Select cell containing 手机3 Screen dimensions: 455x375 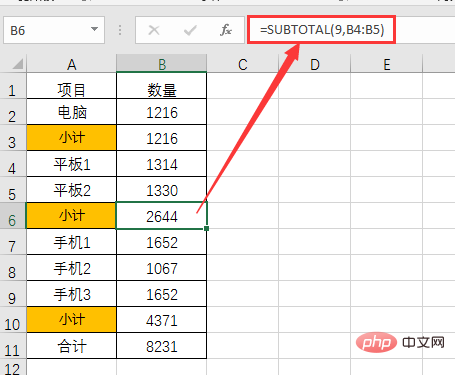(x=72, y=294)
